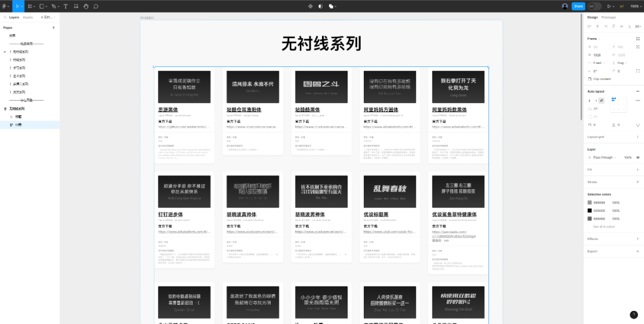Open the Resources tool

[x=76, y=6]
